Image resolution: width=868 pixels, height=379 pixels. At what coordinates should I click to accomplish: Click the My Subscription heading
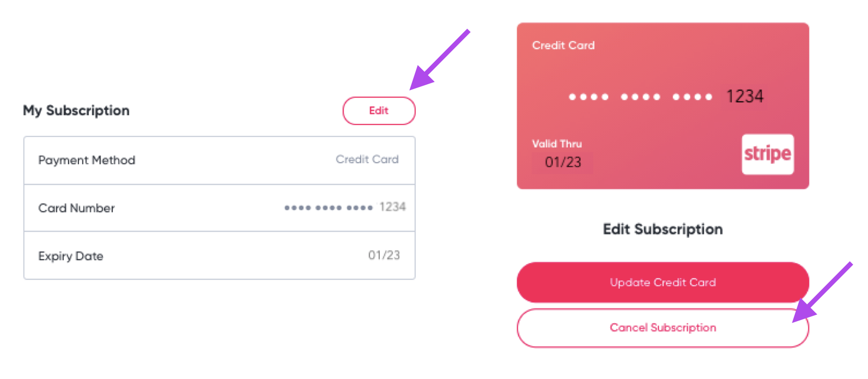click(x=76, y=111)
